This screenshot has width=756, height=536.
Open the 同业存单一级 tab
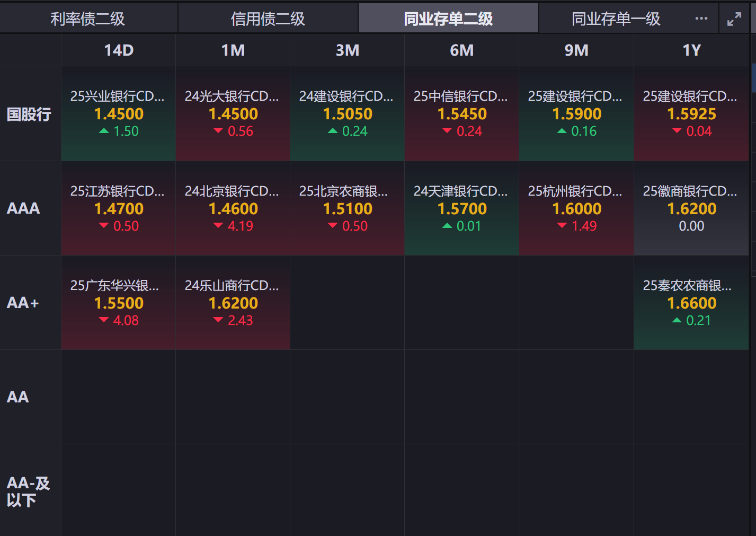coord(616,19)
